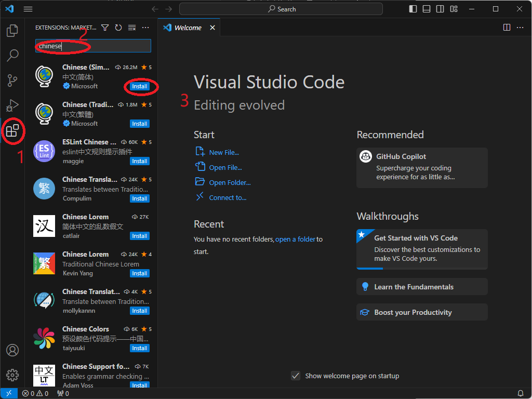This screenshot has height=399, width=532.
Task: Filter extensions using the funnel icon
Action: click(105, 28)
